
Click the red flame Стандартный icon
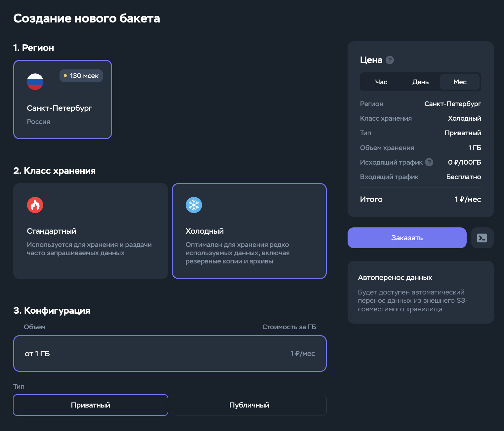coord(35,205)
